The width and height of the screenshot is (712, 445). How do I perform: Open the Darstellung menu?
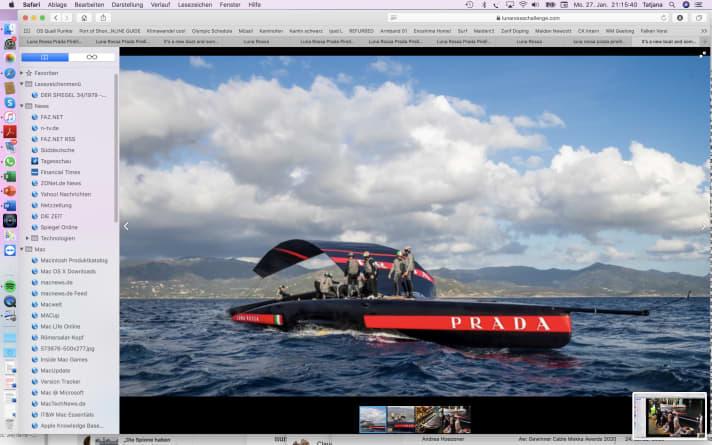coord(127,5)
